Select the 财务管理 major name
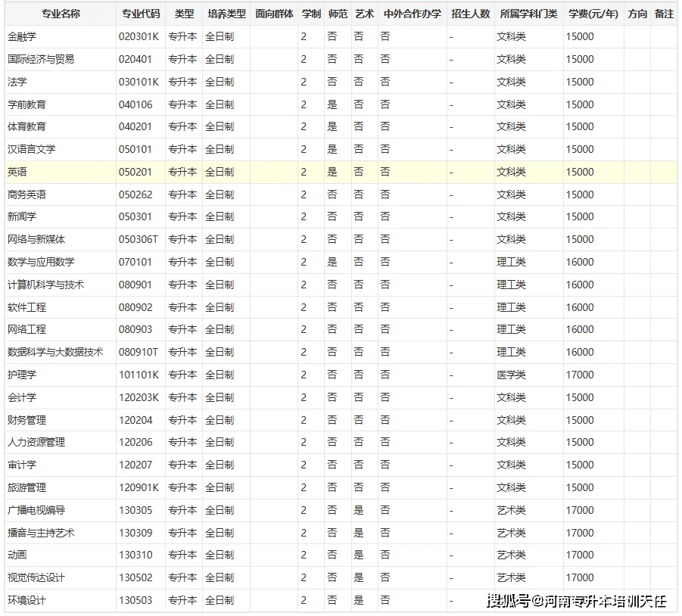Screen dimensions: 682x616 pyautogui.click(x=26, y=420)
